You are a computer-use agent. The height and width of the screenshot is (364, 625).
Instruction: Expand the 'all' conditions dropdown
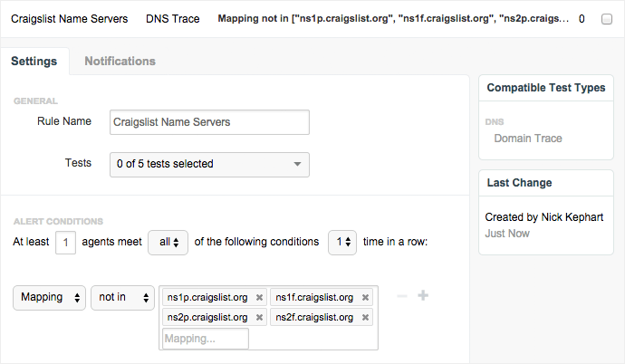pos(168,243)
